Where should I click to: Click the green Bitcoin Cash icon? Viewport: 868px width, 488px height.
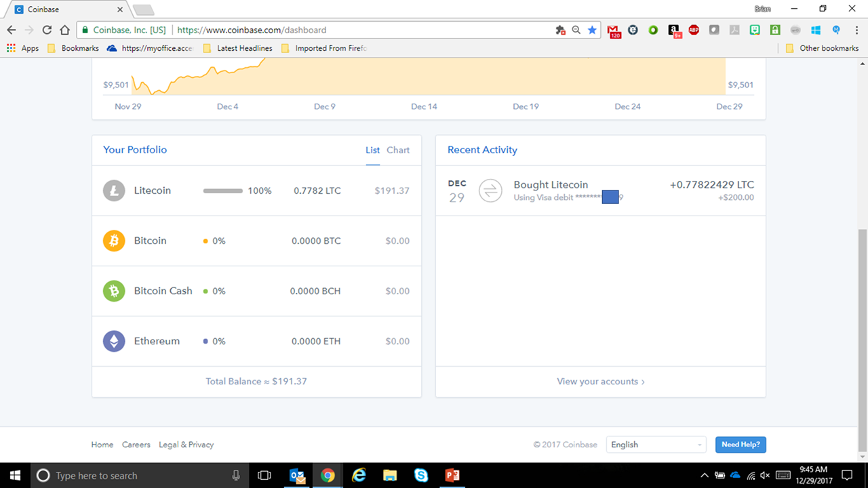click(114, 291)
